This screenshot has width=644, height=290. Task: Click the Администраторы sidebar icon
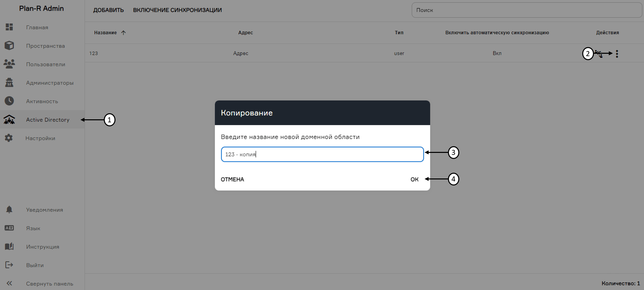click(x=9, y=83)
